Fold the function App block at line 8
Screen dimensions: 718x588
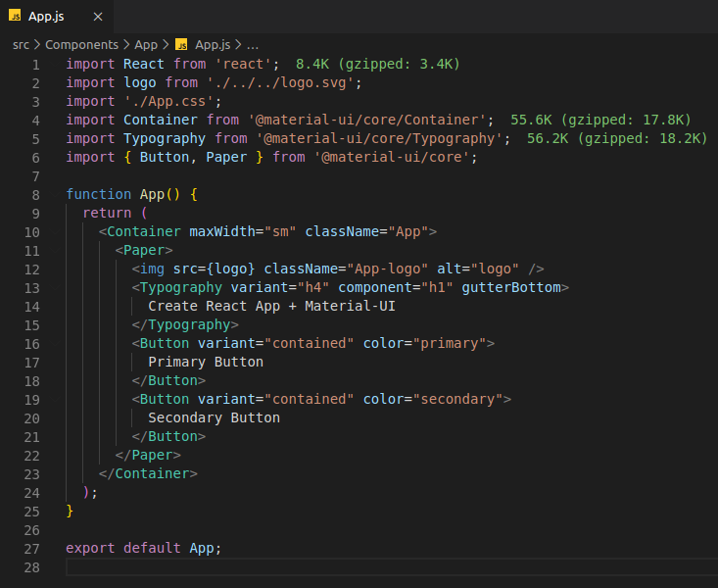click(56, 195)
